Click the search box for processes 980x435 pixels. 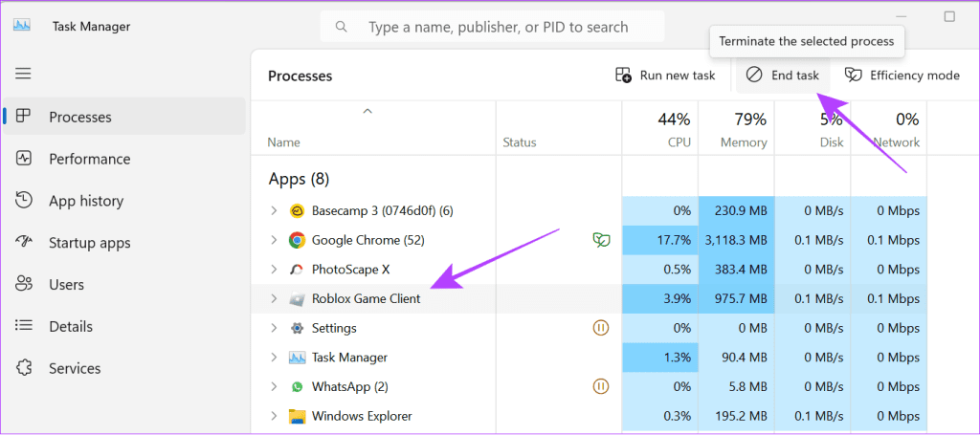click(498, 28)
